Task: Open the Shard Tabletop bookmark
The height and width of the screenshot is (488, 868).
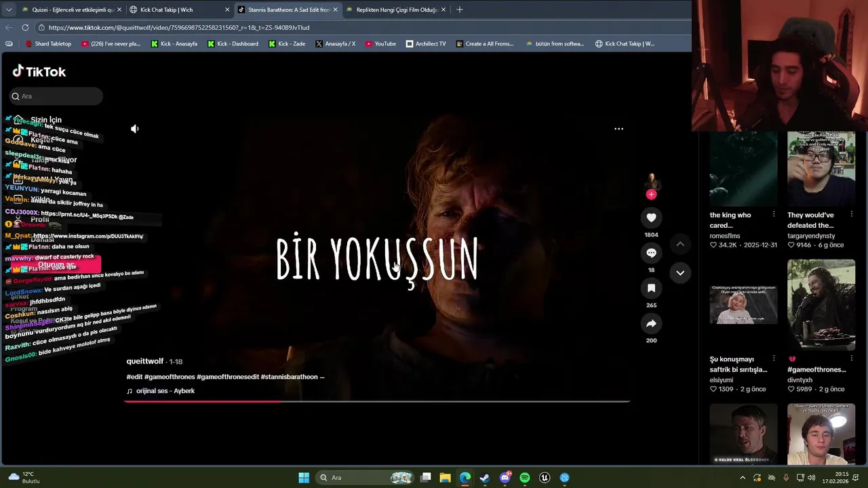Action: click(47, 43)
